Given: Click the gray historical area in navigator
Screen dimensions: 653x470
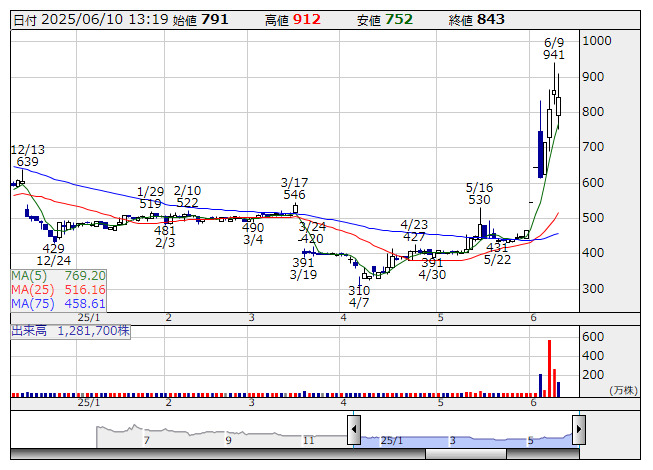Looking at the screenshot, I should point(222,437).
